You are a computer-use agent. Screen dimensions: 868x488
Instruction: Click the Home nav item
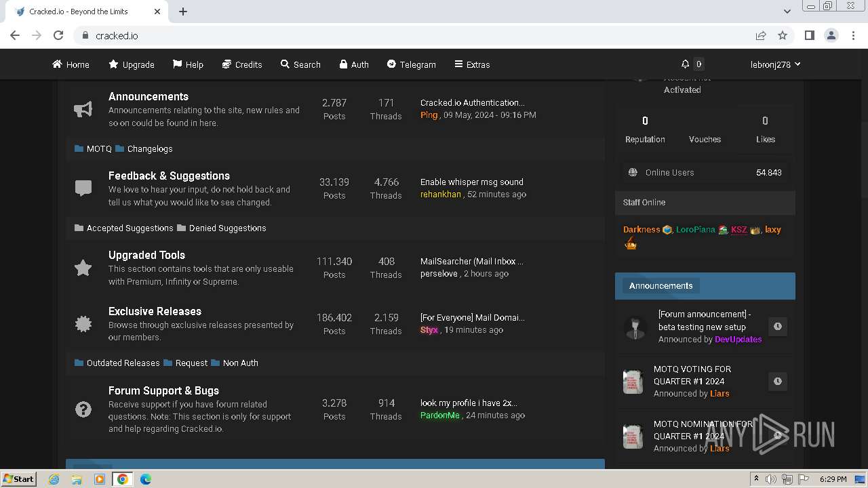[71, 64]
